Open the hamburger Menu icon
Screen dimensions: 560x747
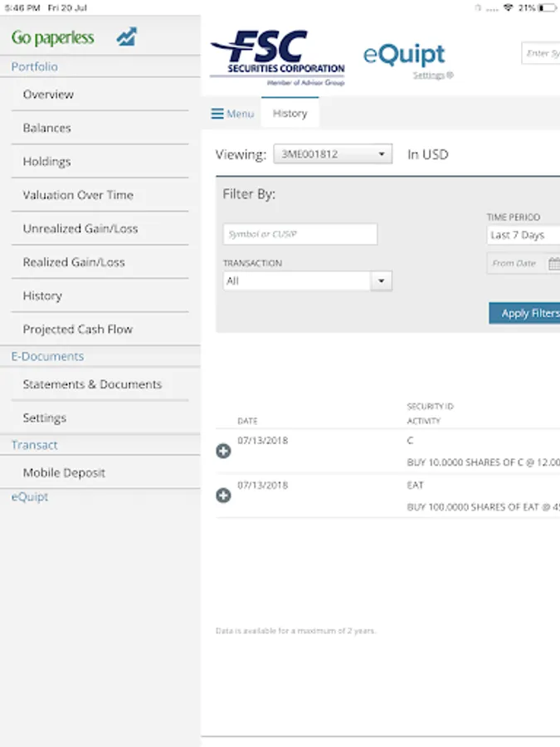coord(217,114)
